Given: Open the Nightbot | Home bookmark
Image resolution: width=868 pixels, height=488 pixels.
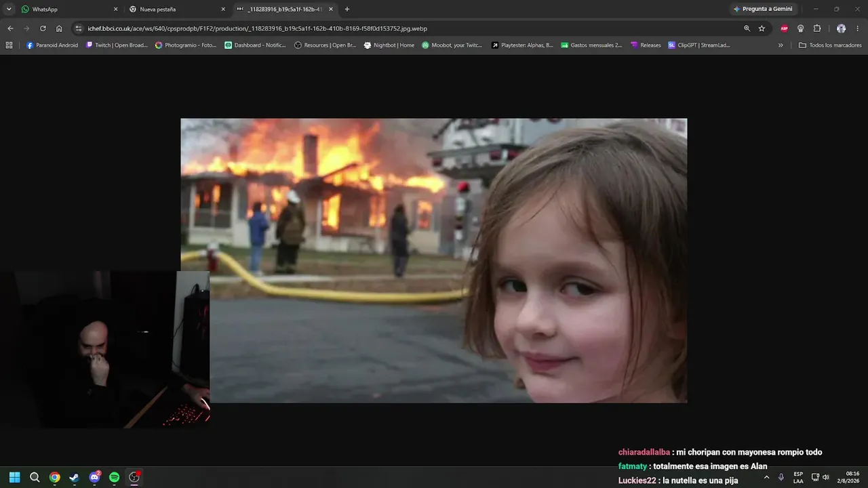Looking at the screenshot, I should pos(389,45).
